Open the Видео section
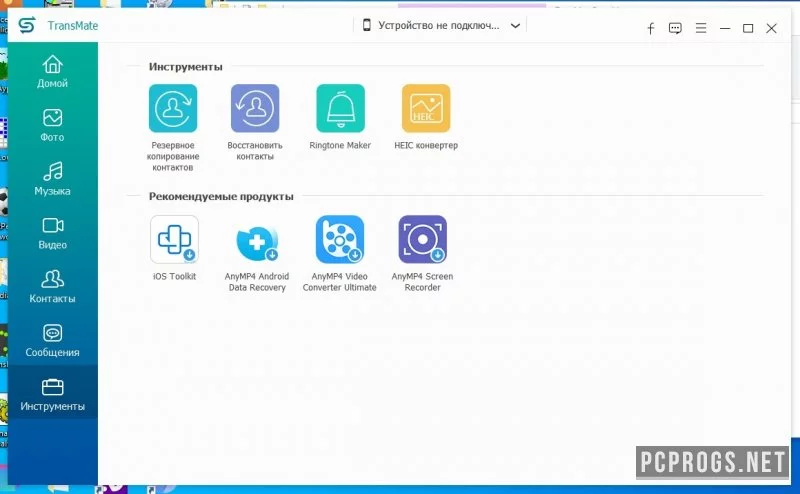 click(53, 233)
